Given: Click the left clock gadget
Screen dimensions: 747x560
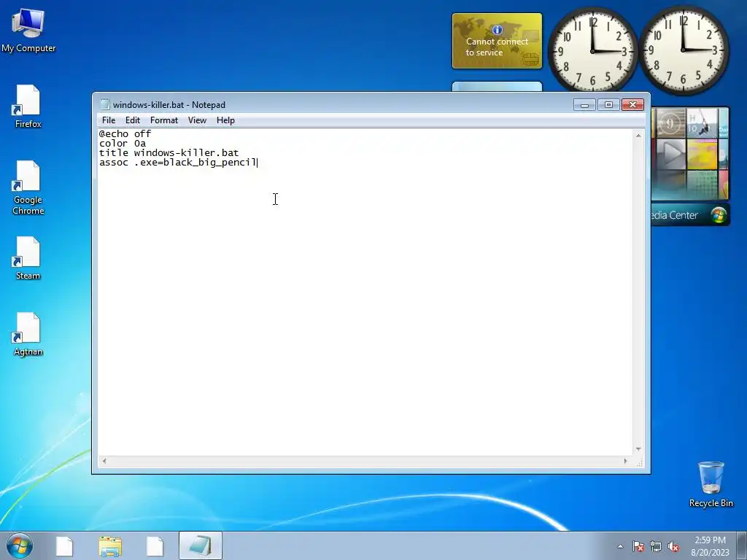Looking at the screenshot, I should pos(592,50).
